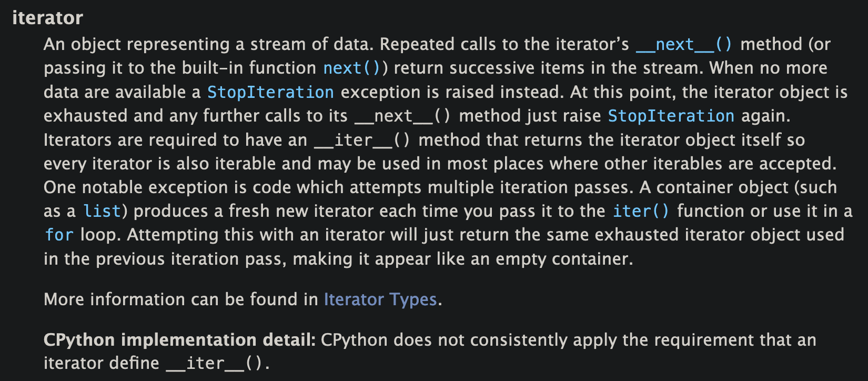
Task: Click the bold 'CPython implementation detail:' label
Action: pos(179,340)
